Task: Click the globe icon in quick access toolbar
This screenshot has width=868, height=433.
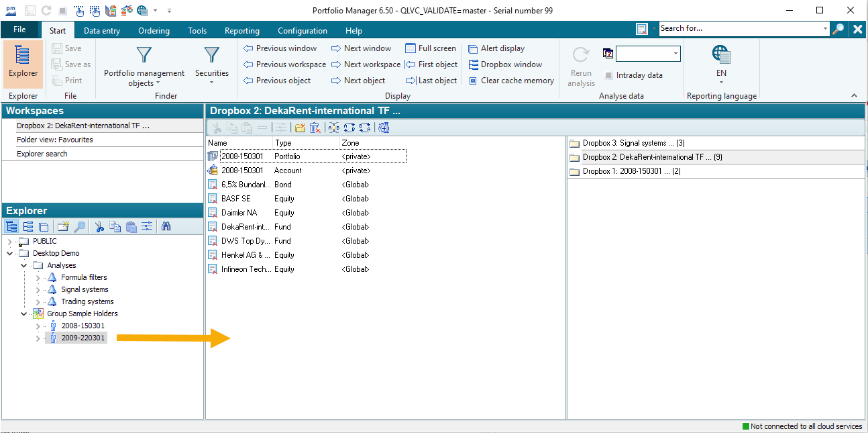Action: pos(142,11)
